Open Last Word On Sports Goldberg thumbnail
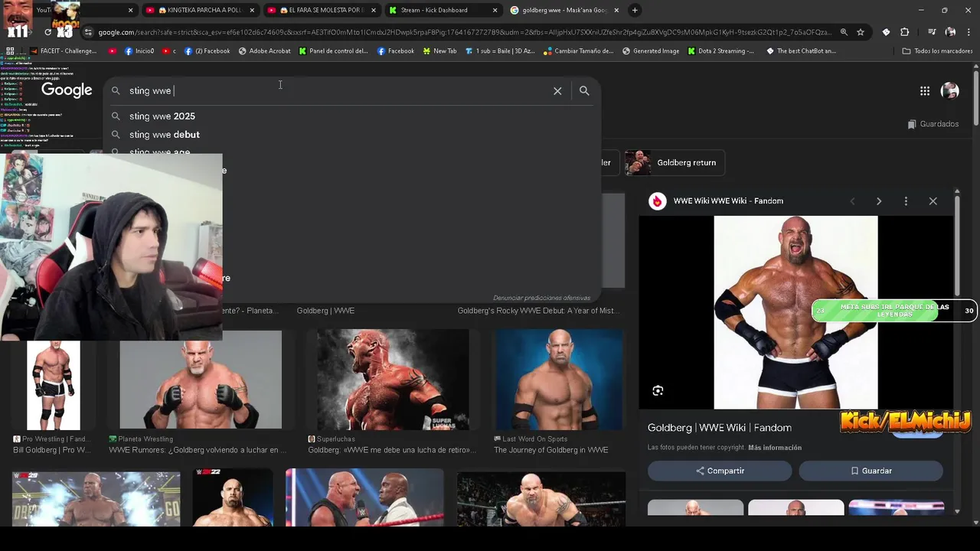Image resolution: width=980 pixels, height=551 pixels. [558, 380]
